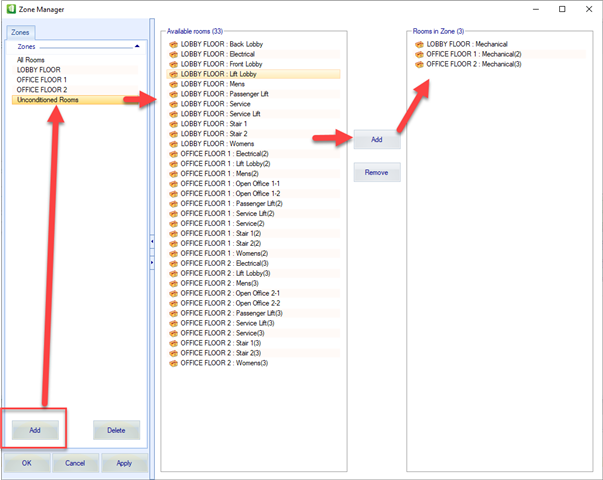The image size is (603, 480).
Task: Select OFFICE FLOOR 2 : Service(3) row
Action: click(253, 333)
